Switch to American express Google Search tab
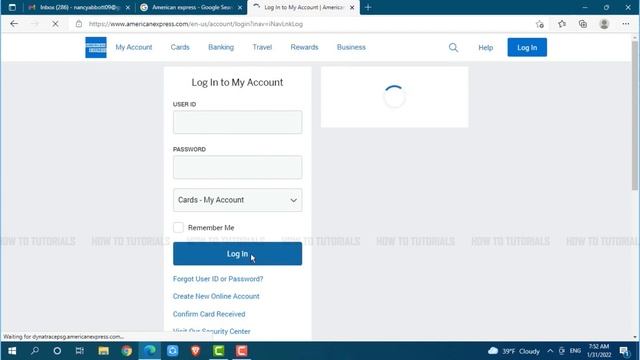 coord(191,7)
